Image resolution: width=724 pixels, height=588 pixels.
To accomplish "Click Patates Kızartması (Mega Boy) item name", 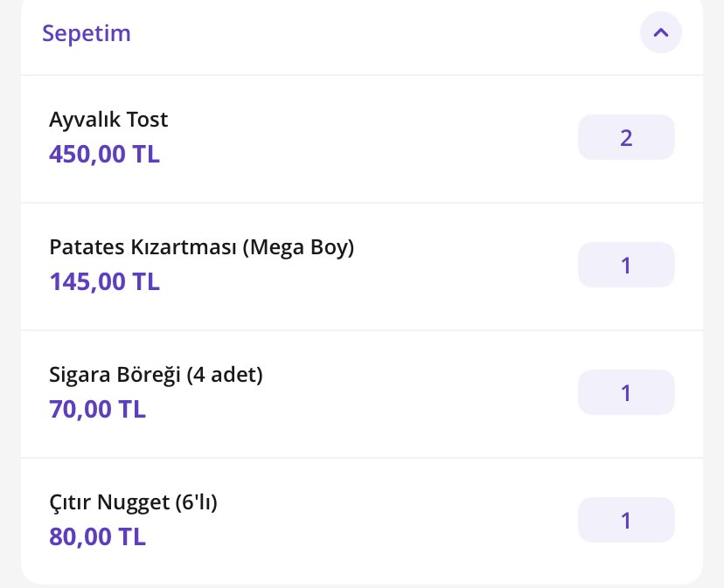I will click(x=202, y=247).
